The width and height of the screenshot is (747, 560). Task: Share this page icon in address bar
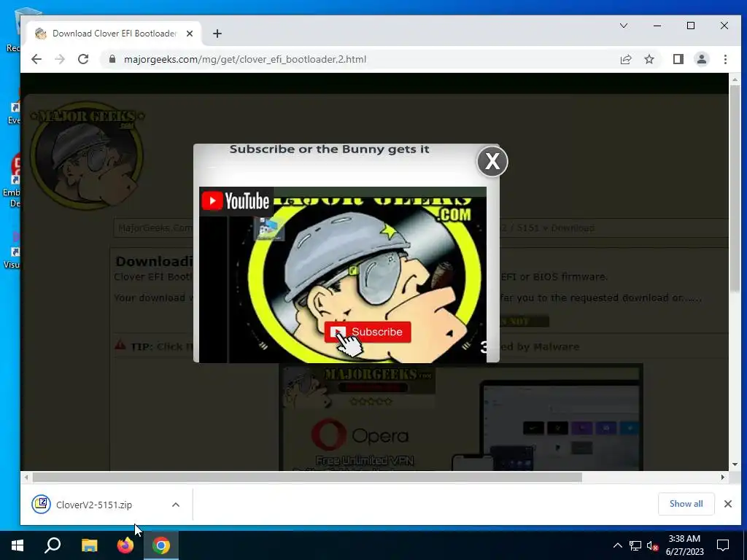click(625, 59)
